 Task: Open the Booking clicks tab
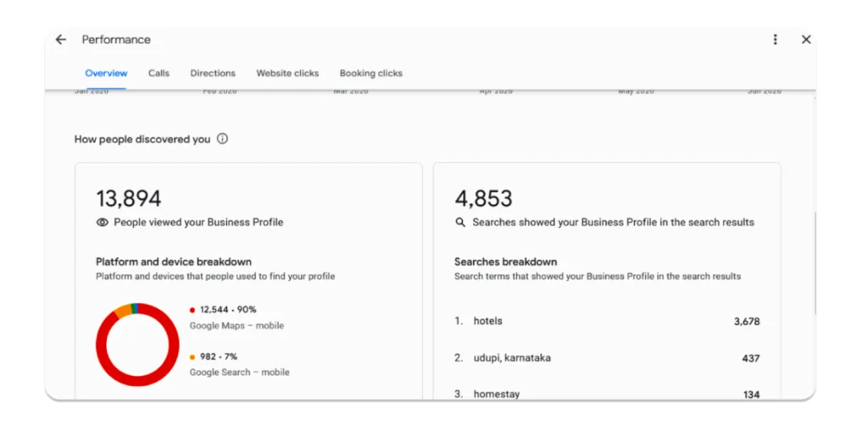(371, 73)
